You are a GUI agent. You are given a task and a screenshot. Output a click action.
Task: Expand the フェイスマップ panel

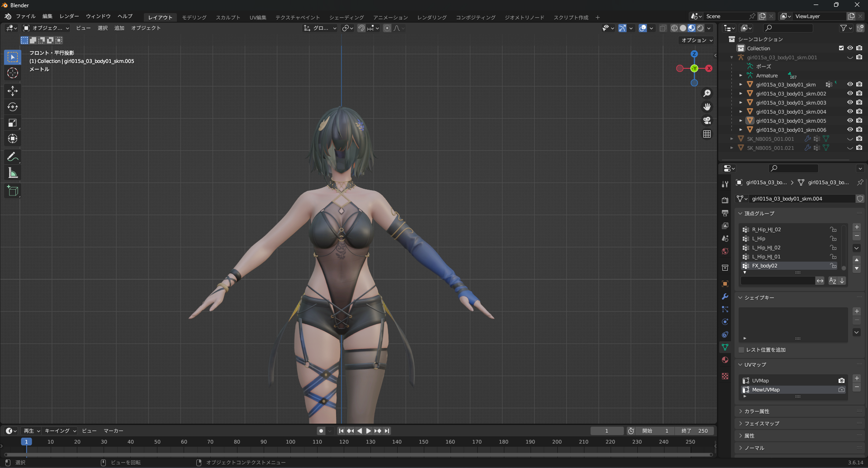[x=762, y=424]
